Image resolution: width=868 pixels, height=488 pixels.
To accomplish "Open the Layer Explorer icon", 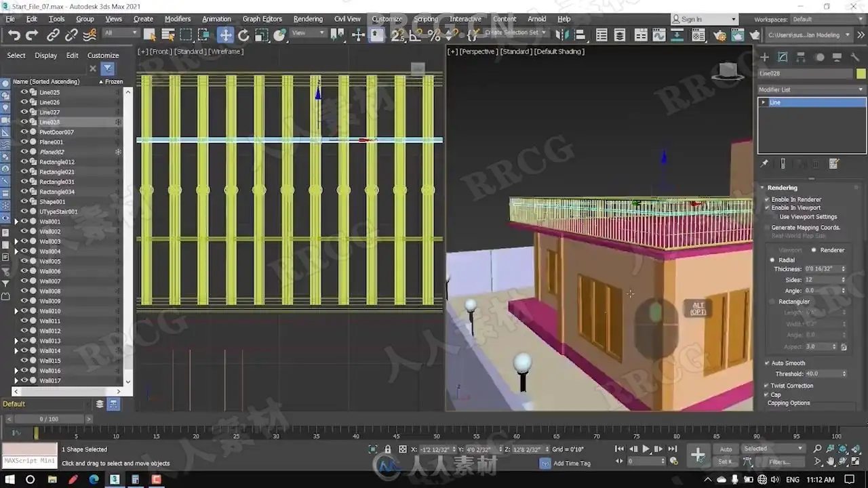I will pos(619,35).
